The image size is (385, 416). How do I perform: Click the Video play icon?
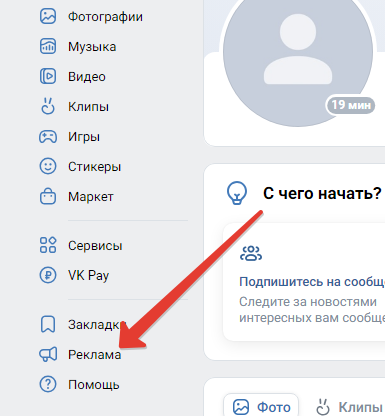tap(48, 76)
